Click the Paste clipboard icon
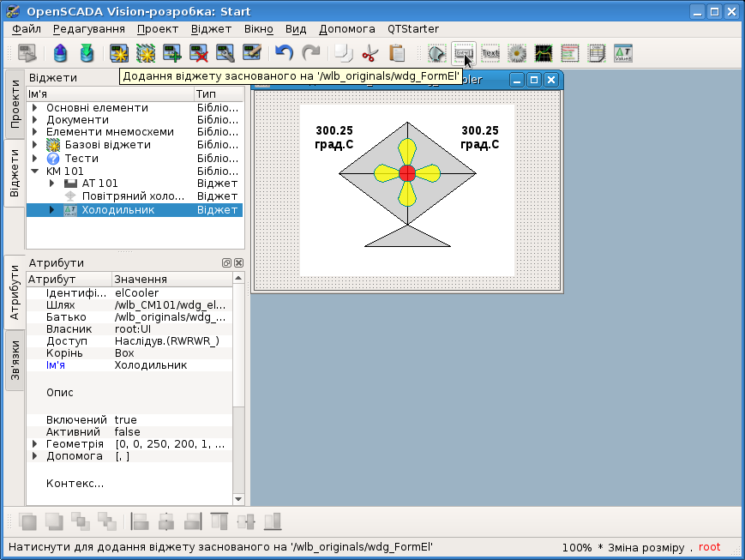The height and width of the screenshot is (560, 745). (397, 53)
